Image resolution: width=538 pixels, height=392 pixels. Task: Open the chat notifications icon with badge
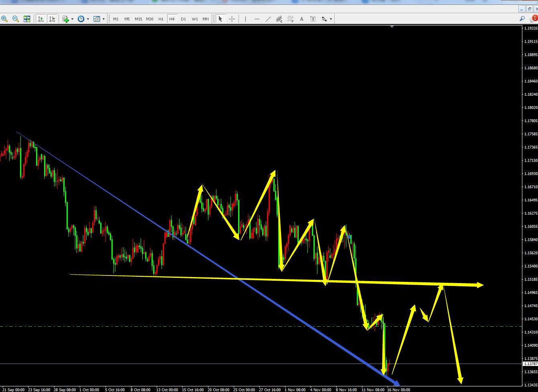pos(534,18)
